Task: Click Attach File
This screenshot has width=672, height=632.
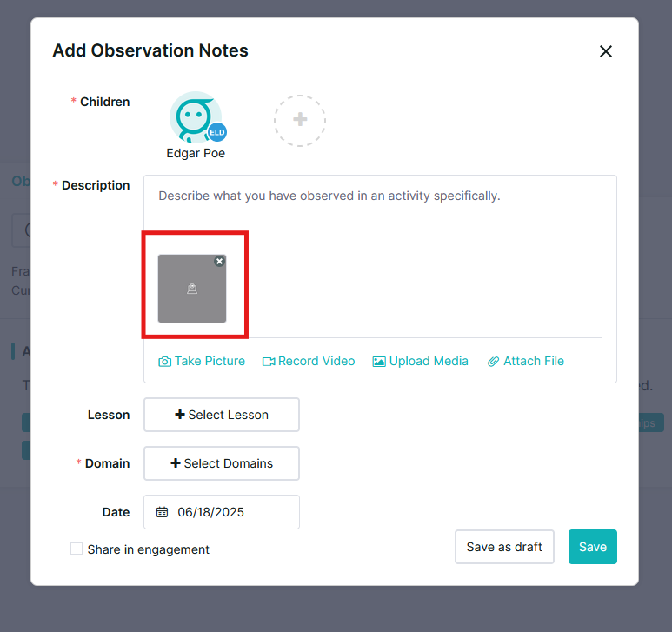Action: click(x=526, y=361)
